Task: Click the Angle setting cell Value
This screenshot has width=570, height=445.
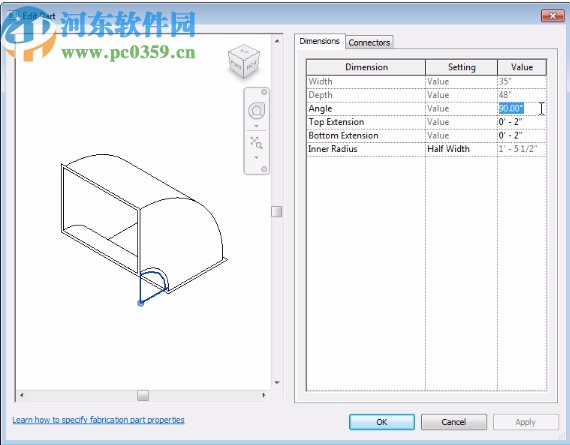Action: point(461,108)
